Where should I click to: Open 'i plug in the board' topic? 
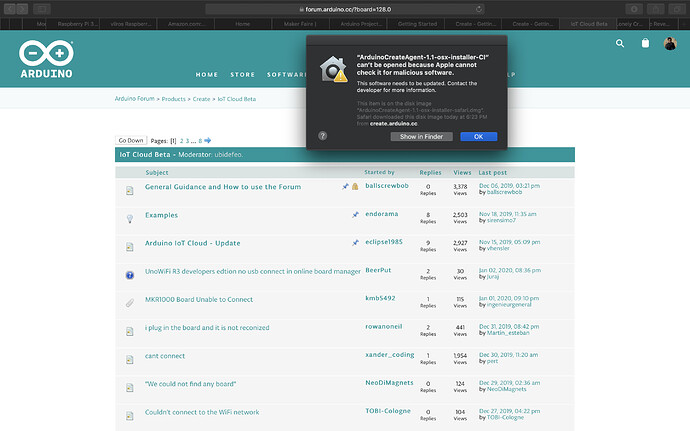(x=207, y=328)
